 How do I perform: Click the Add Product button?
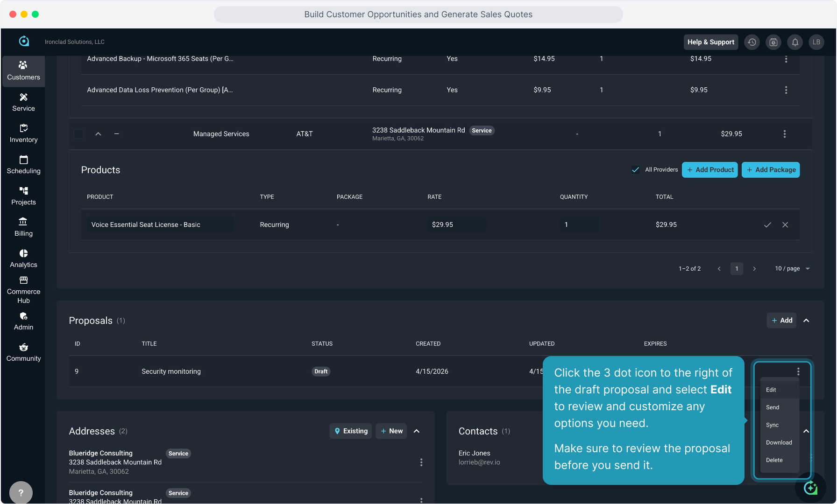coord(709,170)
